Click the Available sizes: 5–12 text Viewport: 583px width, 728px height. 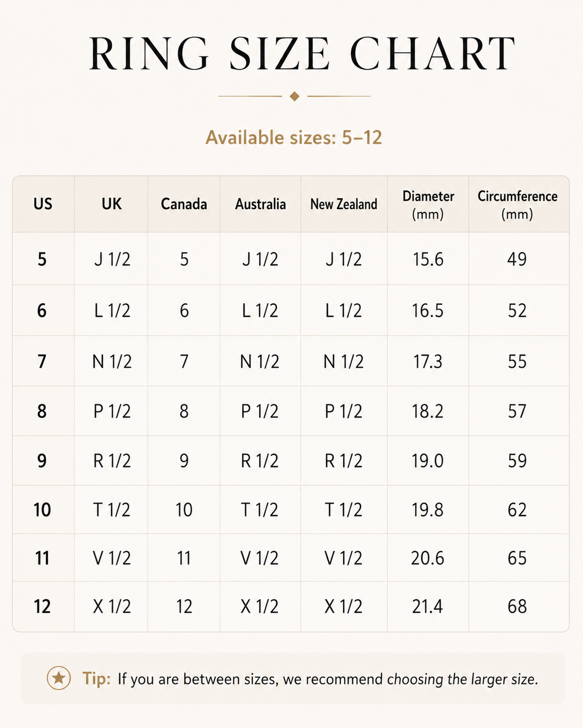294,138
